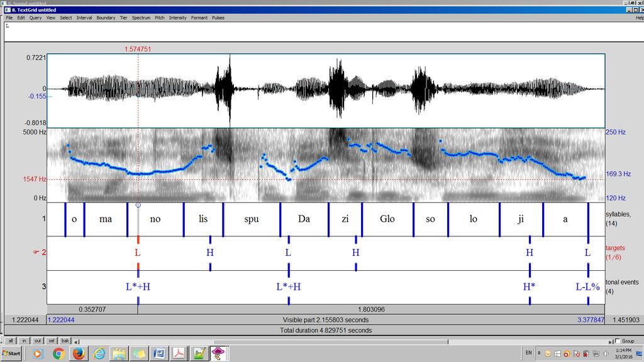Open the Boundary menu
Viewport: 644px width, 362px height.
tap(106, 18)
